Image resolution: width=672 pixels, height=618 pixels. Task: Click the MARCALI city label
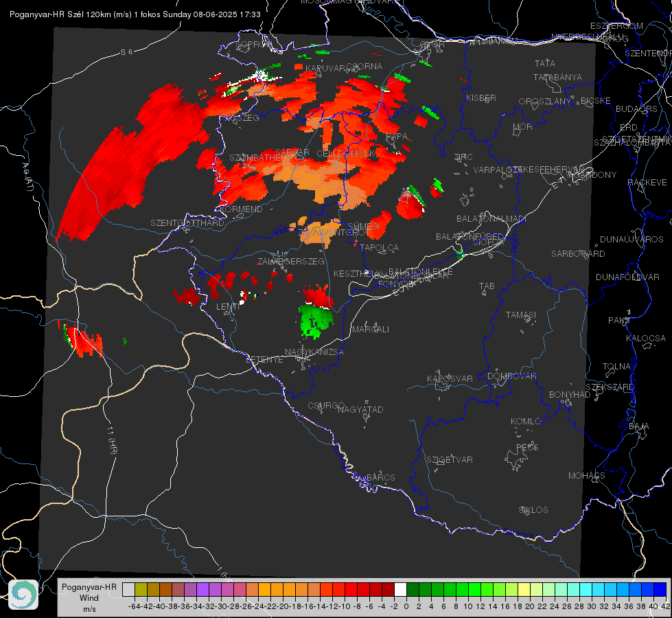(x=371, y=330)
